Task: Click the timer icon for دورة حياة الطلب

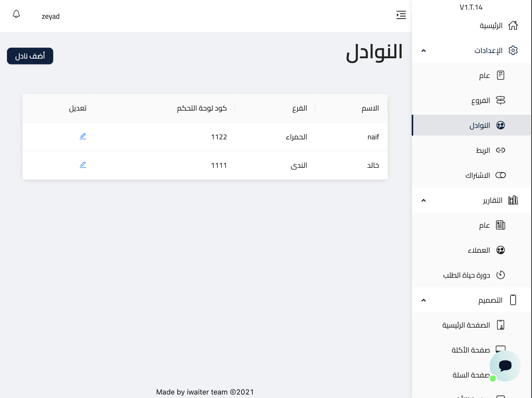Action: point(500,275)
